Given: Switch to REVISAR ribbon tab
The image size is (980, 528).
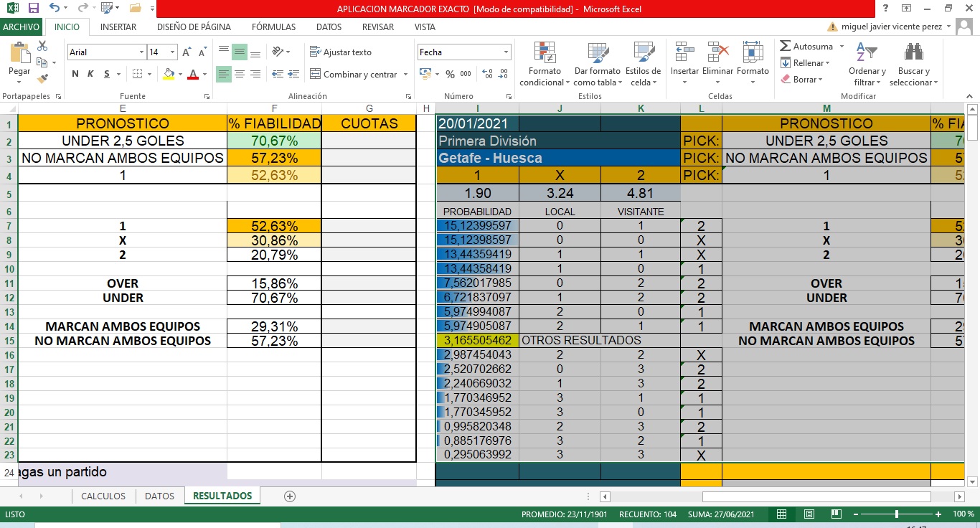Looking at the screenshot, I should tap(378, 27).
